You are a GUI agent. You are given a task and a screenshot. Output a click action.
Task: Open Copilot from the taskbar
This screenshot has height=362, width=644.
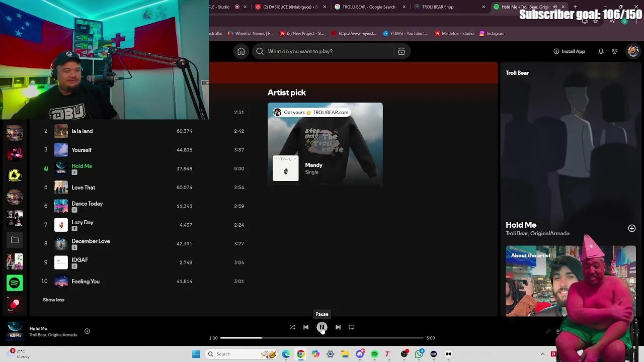[315, 354]
